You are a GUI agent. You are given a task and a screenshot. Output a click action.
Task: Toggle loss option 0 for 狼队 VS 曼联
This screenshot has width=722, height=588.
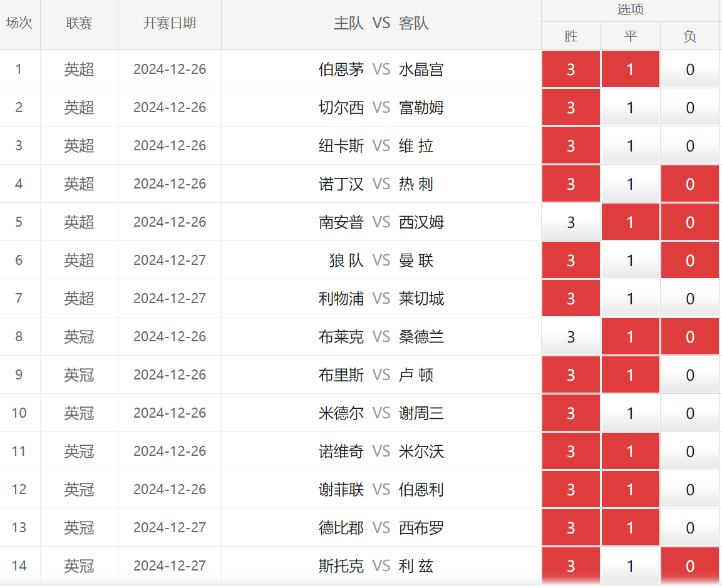coord(690,260)
